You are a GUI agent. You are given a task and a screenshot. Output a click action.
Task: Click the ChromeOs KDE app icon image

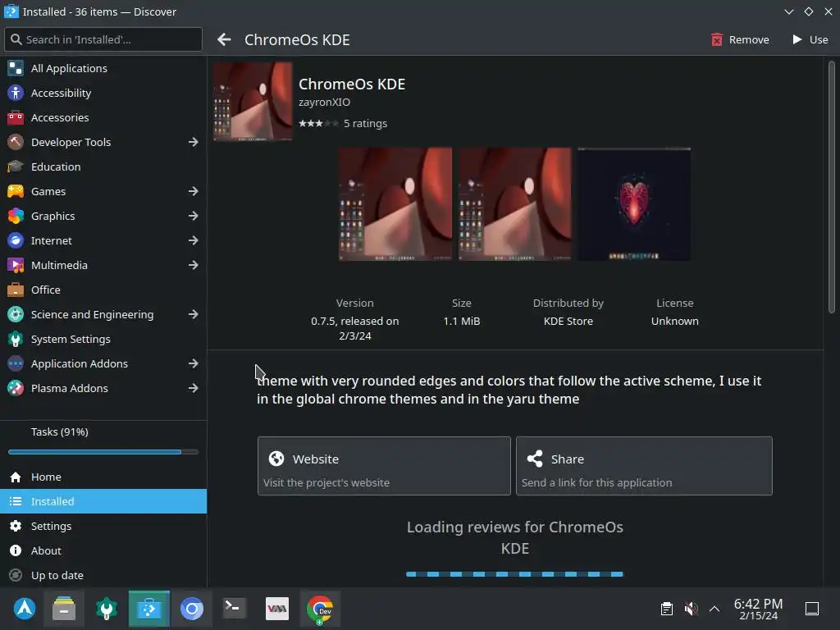coord(253,101)
